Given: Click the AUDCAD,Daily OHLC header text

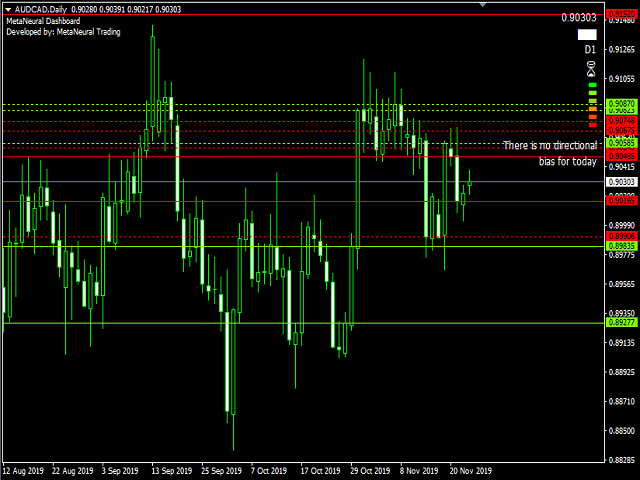Looking at the screenshot, I should point(98,9).
